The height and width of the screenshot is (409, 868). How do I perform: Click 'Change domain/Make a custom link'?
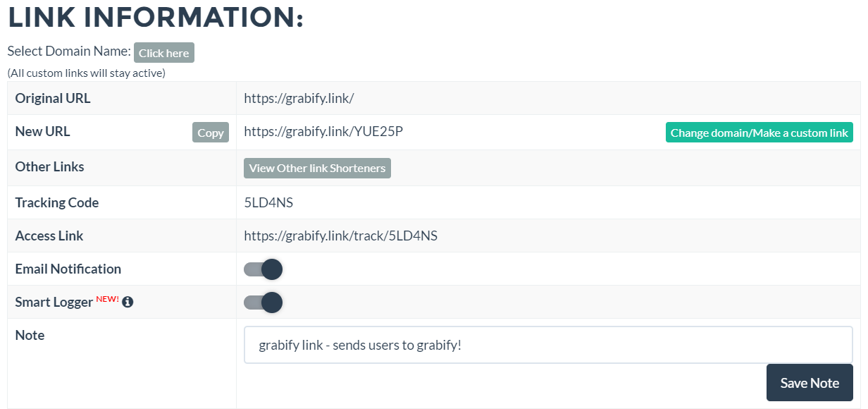coord(759,132)
